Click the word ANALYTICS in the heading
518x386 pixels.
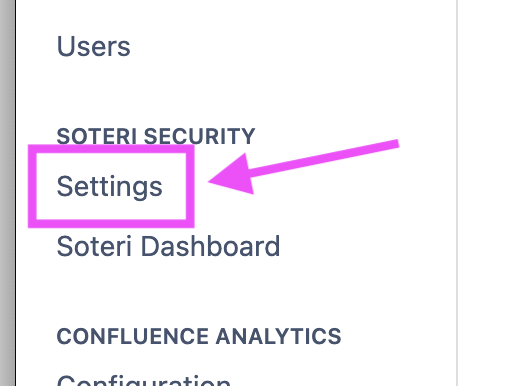coord(278,336)
